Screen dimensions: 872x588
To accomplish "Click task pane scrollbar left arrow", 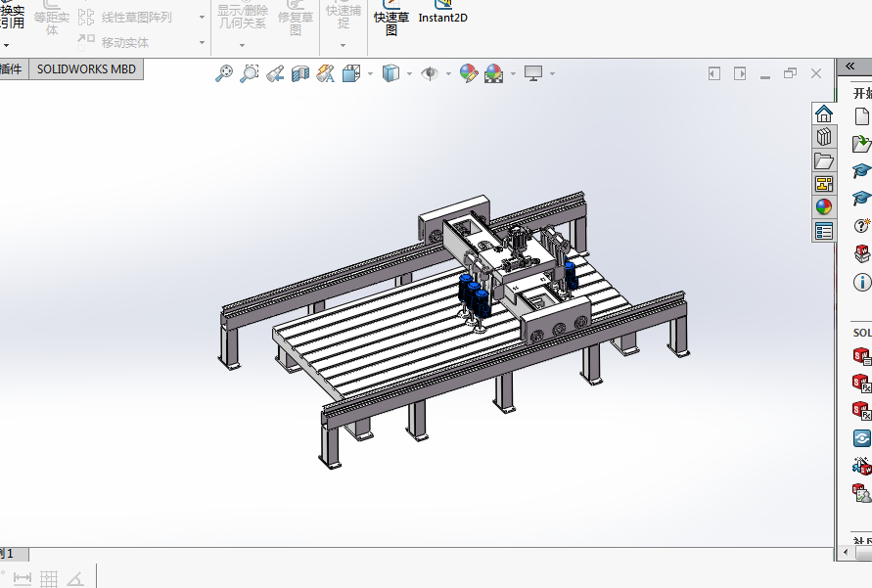I will click(x=846, y=553).
